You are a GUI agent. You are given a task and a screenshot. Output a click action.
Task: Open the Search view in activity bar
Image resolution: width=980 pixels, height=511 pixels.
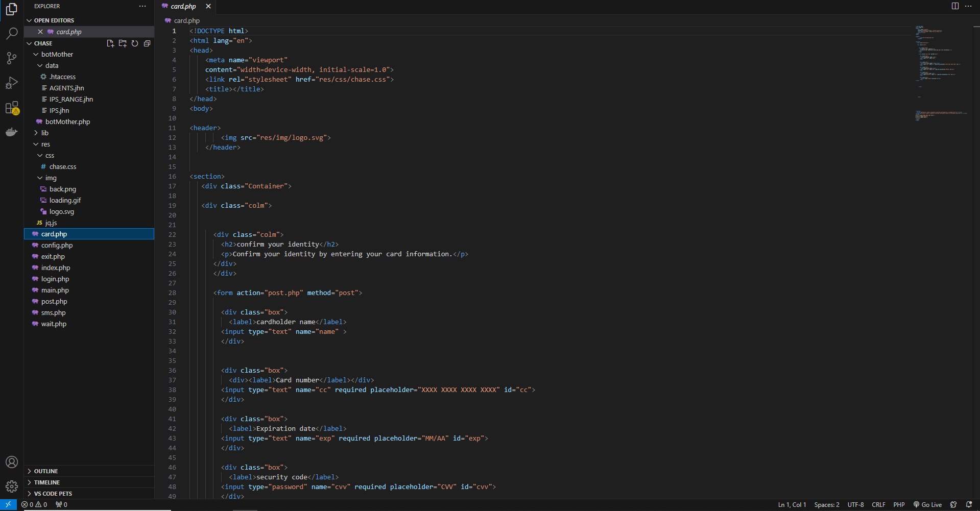[x=12, y=34]
